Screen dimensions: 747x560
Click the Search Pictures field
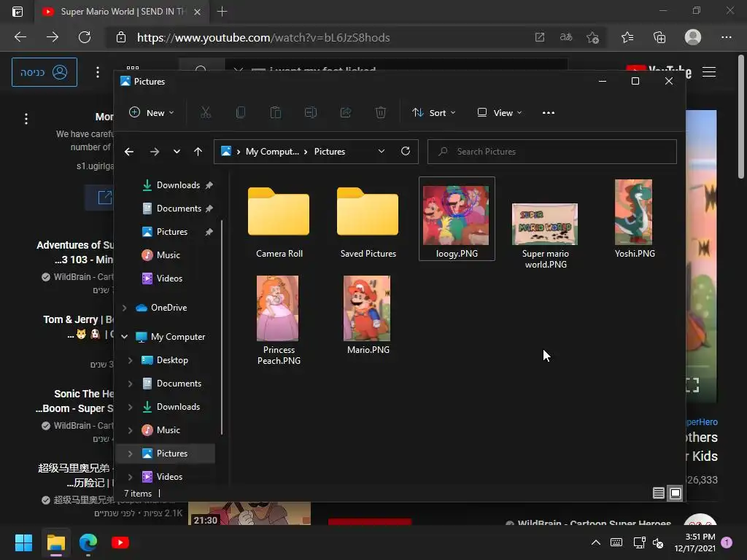click(x=552, y=152)
